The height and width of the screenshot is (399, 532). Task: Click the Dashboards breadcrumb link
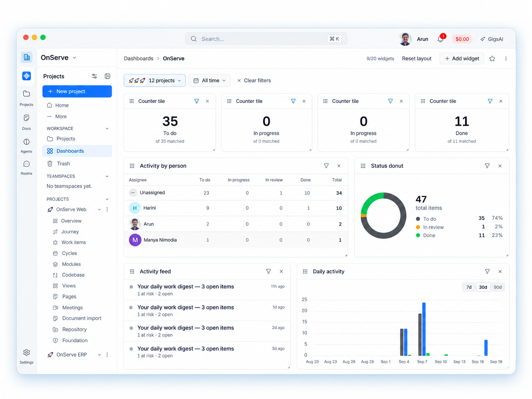click(139, 58)
